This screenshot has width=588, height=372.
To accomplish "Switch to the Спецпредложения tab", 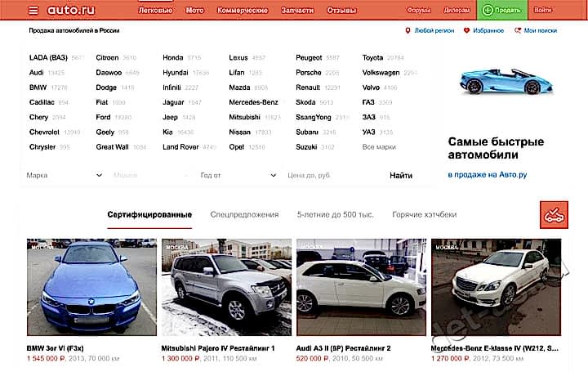I will [x=244, y=215].
